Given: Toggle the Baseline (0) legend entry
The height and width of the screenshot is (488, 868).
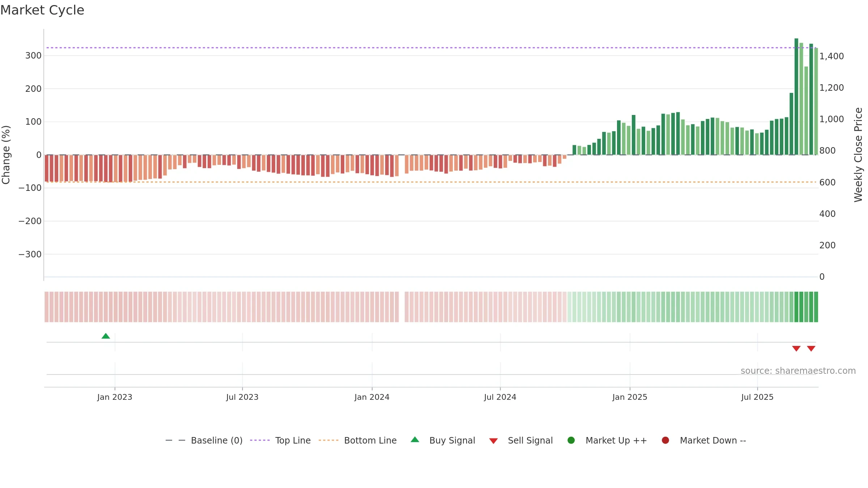Looking at the screenshot, I should tap(204, 440).
